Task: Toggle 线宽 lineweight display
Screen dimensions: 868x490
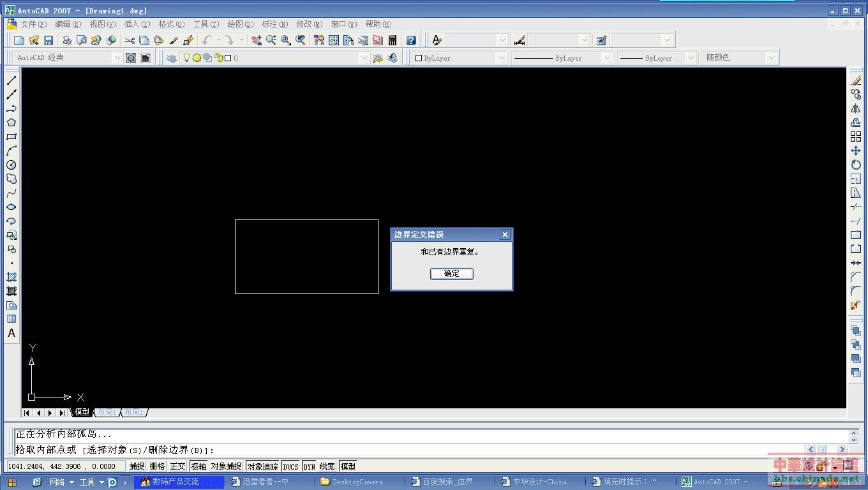Action: pos(327,466)
